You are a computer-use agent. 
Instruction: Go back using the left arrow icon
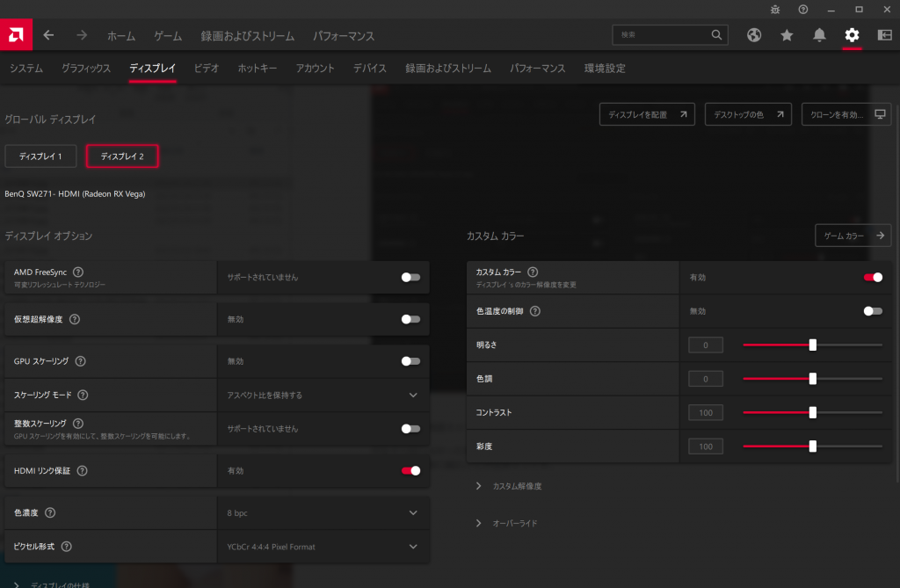tap(49, 35)
